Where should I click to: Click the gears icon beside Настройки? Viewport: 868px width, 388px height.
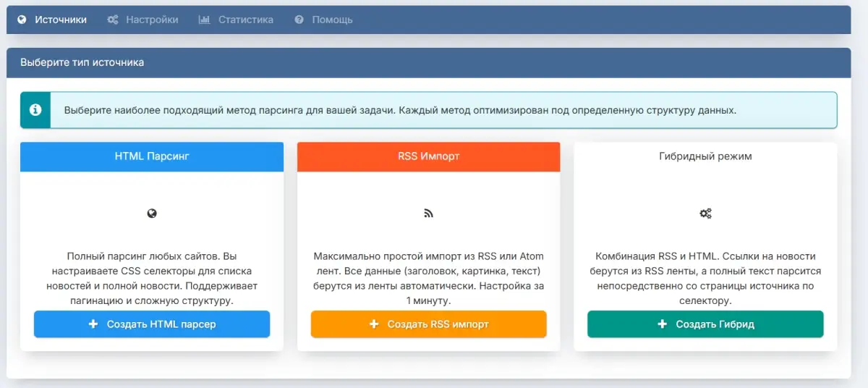(113, 20)
